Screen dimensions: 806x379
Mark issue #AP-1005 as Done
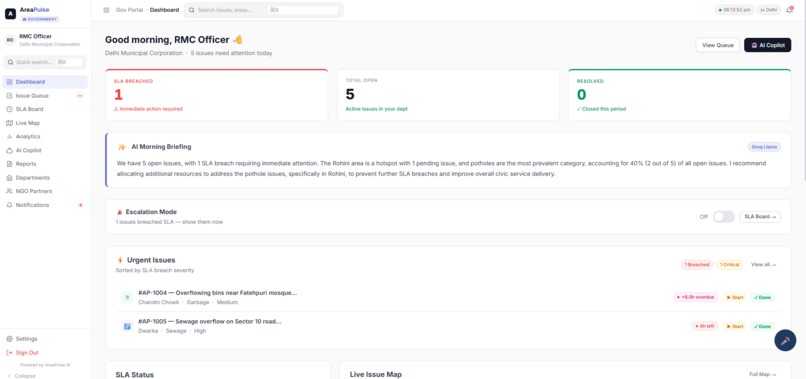[x=762, y=326]
